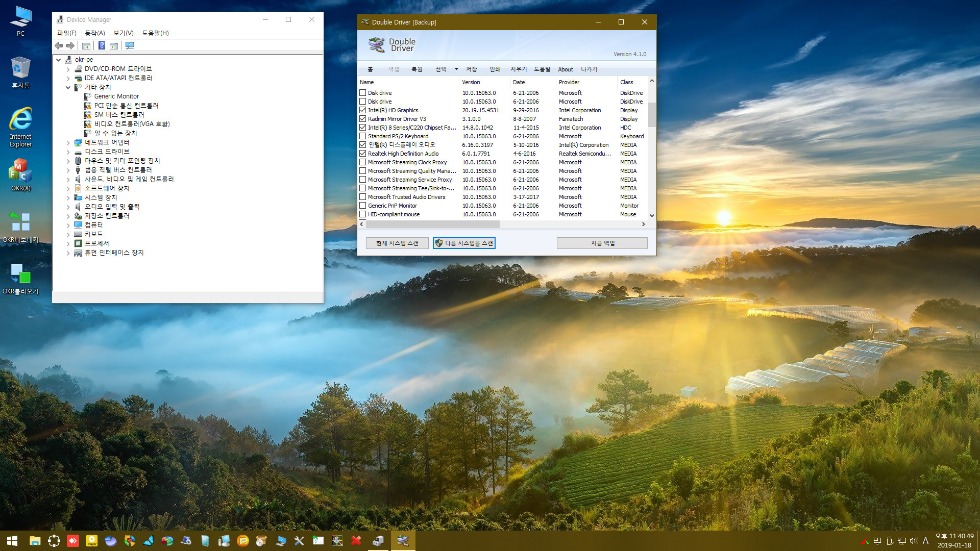Open 동작(A) menu in Device Manager

[95, 33]
